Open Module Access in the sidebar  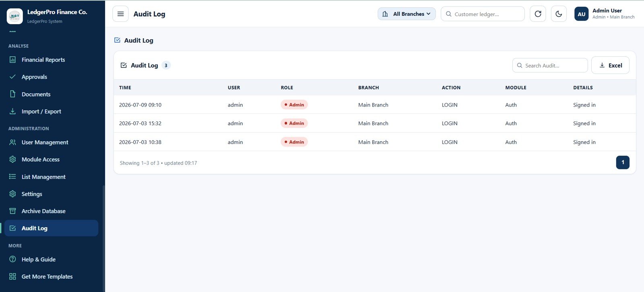pyautogui.click(x=51, y=159)
